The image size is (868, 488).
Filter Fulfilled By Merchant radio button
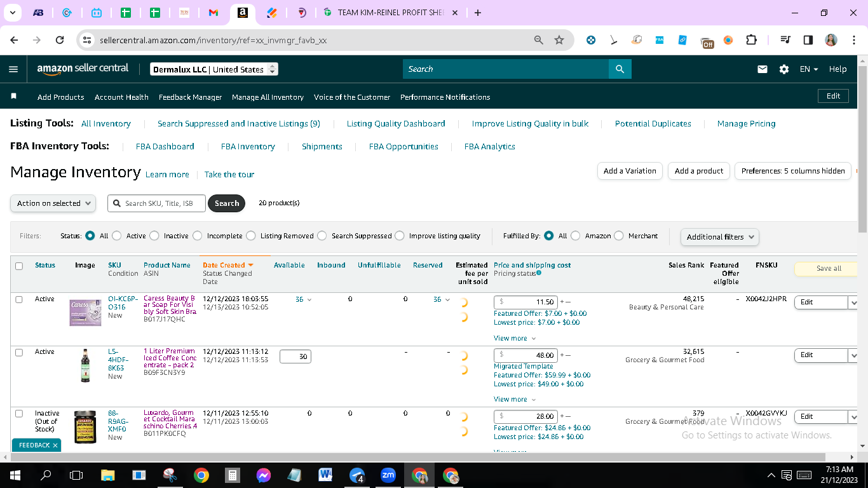tap(619, 236)
